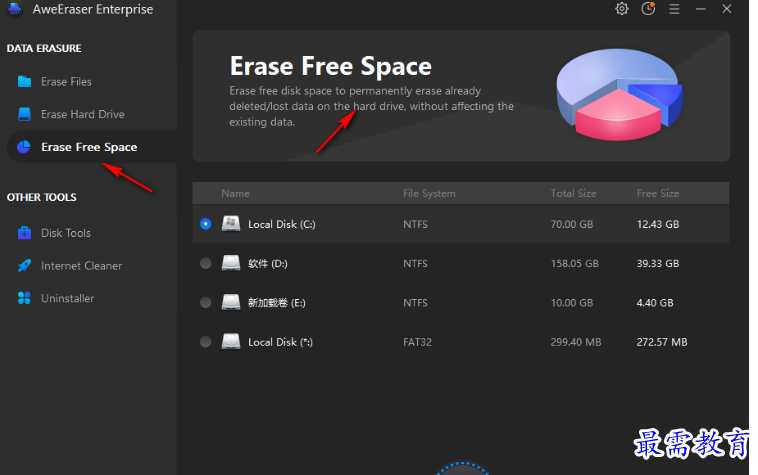Image resolution: width=758 pixels, height=475 pixels.
Task: Click the Erase Hard Drive icon
Action: pyautogui.click(x=24, y=115)
